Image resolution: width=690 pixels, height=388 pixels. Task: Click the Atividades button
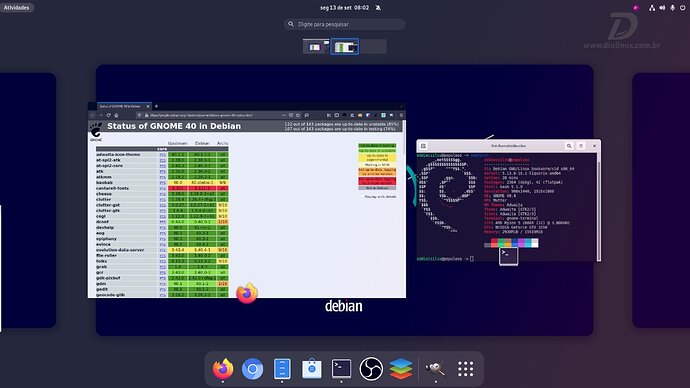click(17, 7)
